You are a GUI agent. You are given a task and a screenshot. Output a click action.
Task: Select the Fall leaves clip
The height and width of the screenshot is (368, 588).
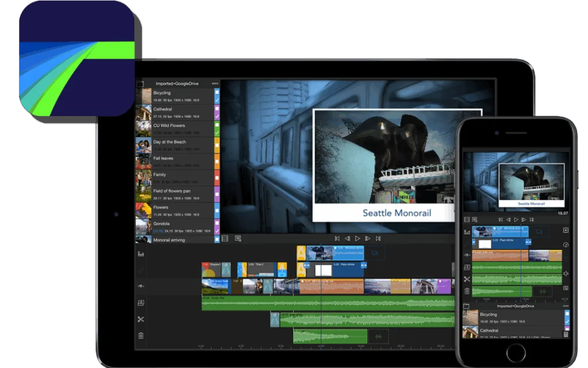click(x=177, y=162)
